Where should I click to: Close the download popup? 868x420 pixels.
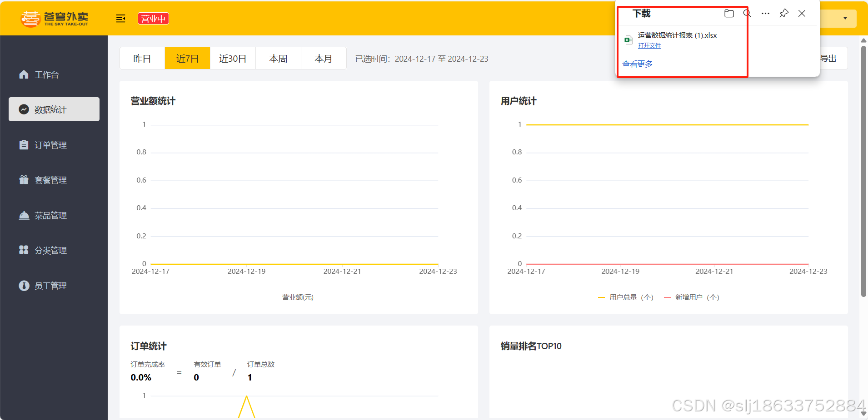pos(802,14)
